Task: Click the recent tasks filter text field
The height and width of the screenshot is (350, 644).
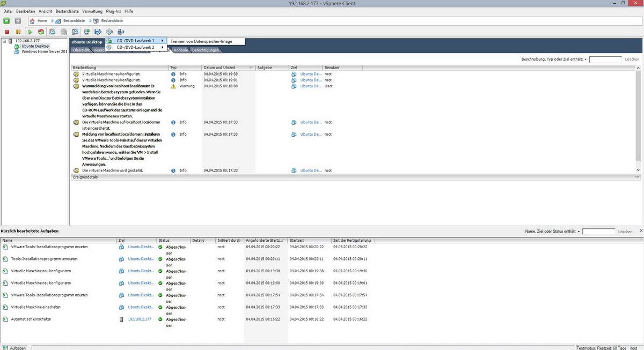Action: (x=599, y=232)
